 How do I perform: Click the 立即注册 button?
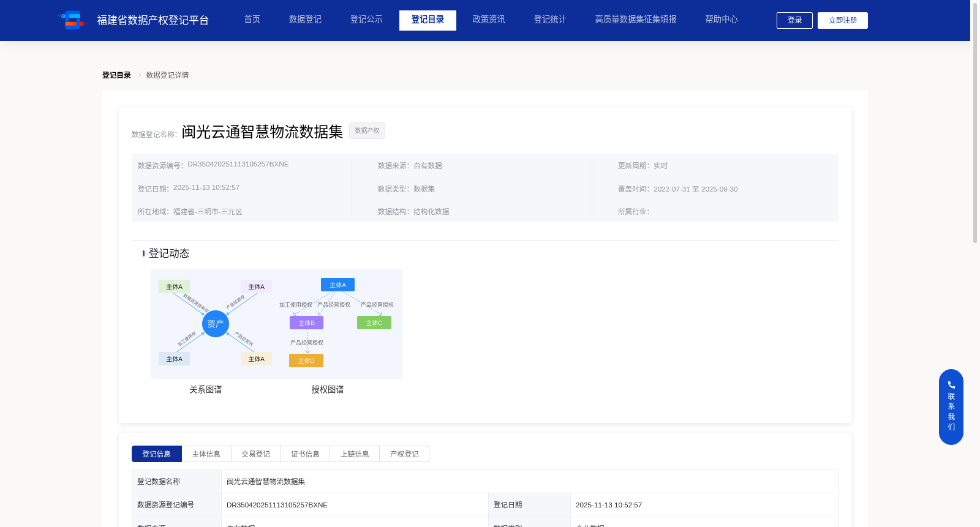click(x=843, y=20)
